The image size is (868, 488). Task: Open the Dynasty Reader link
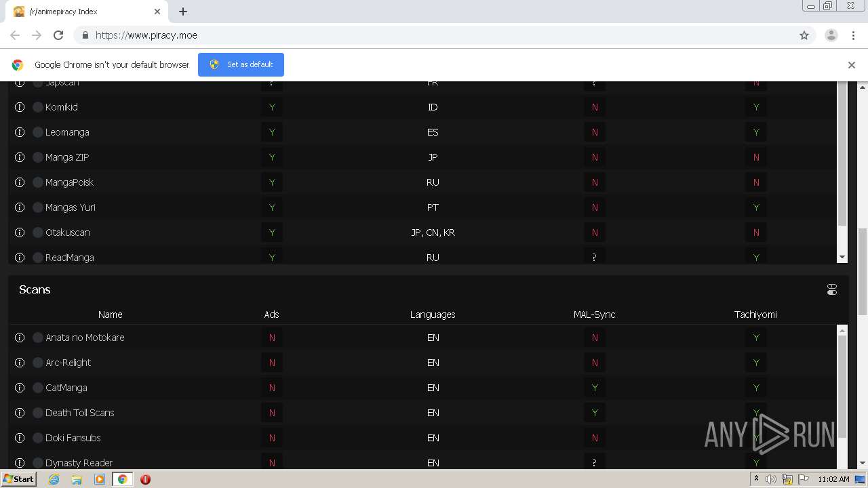[79, 463]
